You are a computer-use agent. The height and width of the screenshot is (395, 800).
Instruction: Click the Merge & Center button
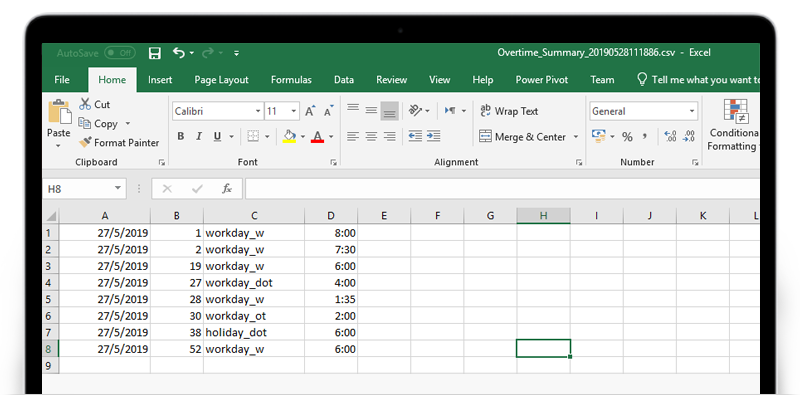522,137
